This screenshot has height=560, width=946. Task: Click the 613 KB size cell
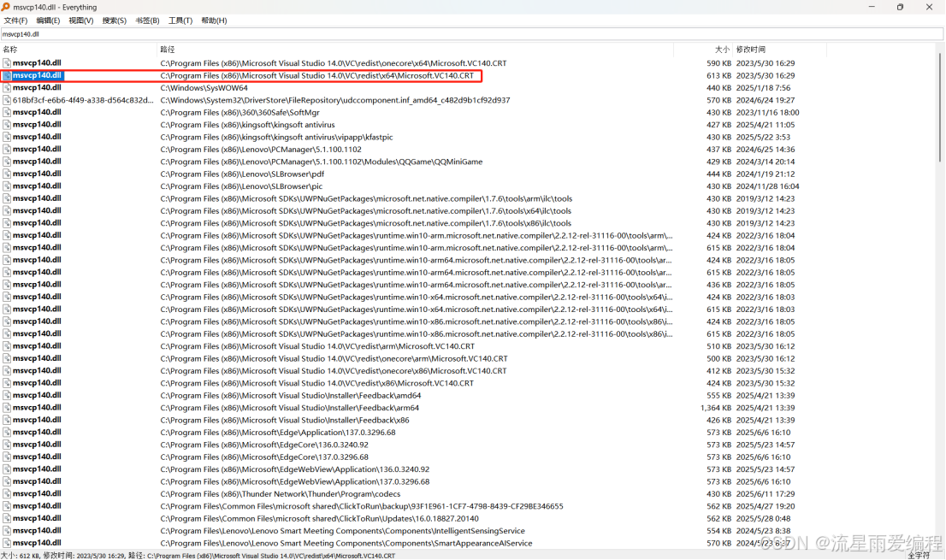click(718, 75)
